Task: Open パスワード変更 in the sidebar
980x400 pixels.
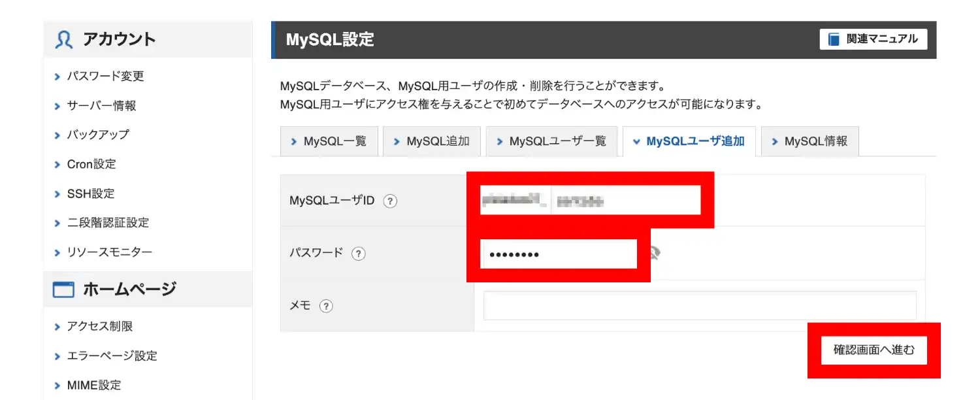Action: (x=105, y=76)
